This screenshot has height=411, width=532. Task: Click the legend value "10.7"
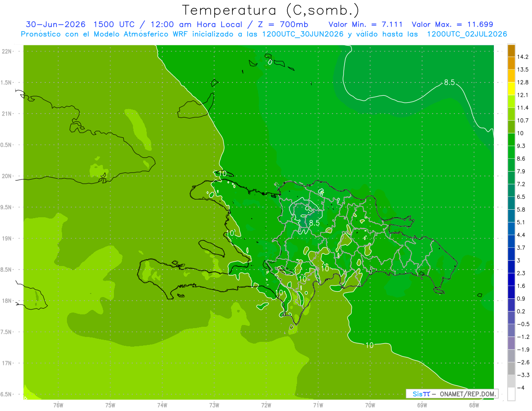[x=523, y=121]
